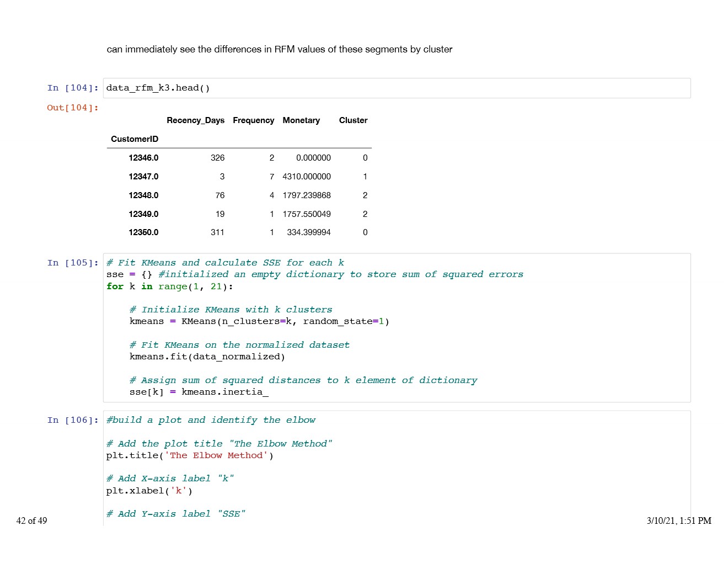Viewport: 728px width, 563px height.
Task: Select the In [105] cell prompt
Action: (73, 263)
